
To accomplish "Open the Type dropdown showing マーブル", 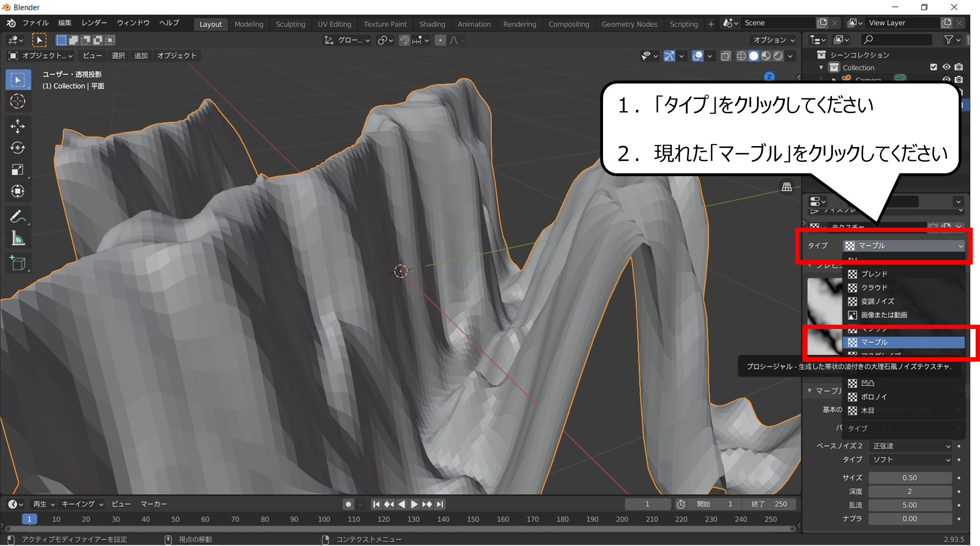I will (x=904, y=246).
